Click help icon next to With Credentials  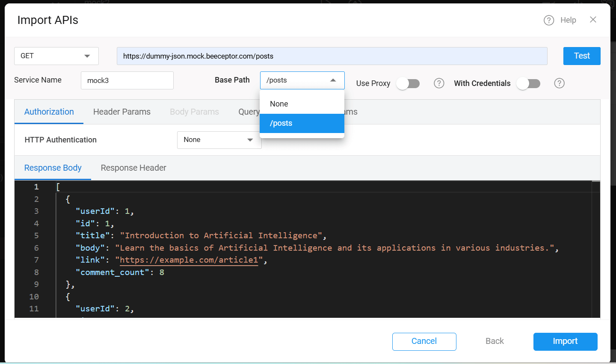pyautogui.click(x=559, y=83)
